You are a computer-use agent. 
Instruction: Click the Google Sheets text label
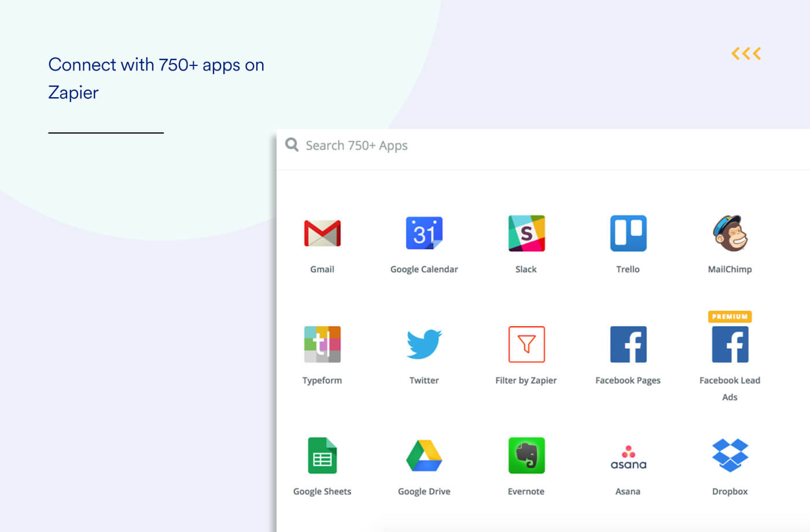pos(322,492)
